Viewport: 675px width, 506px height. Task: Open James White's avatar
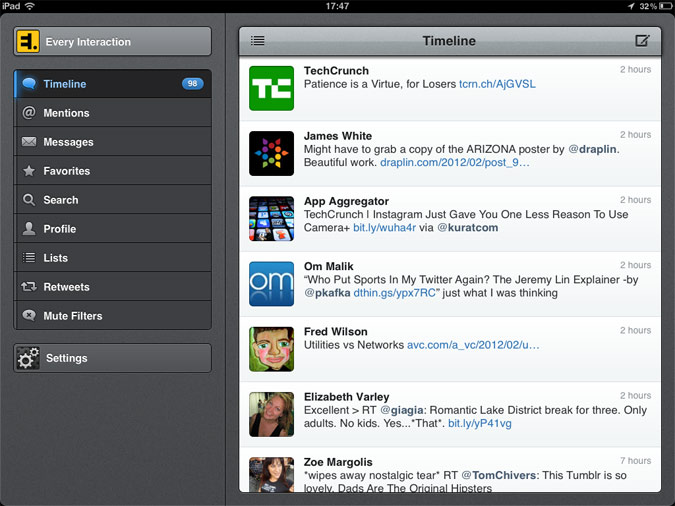271,153
